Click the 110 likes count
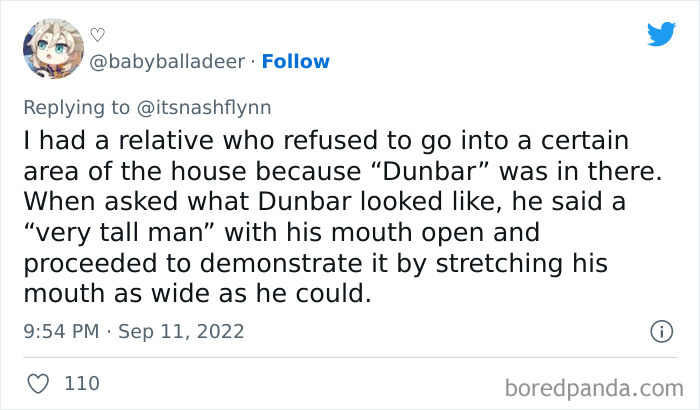The image size is (700, 410). (x=81, y=383)
